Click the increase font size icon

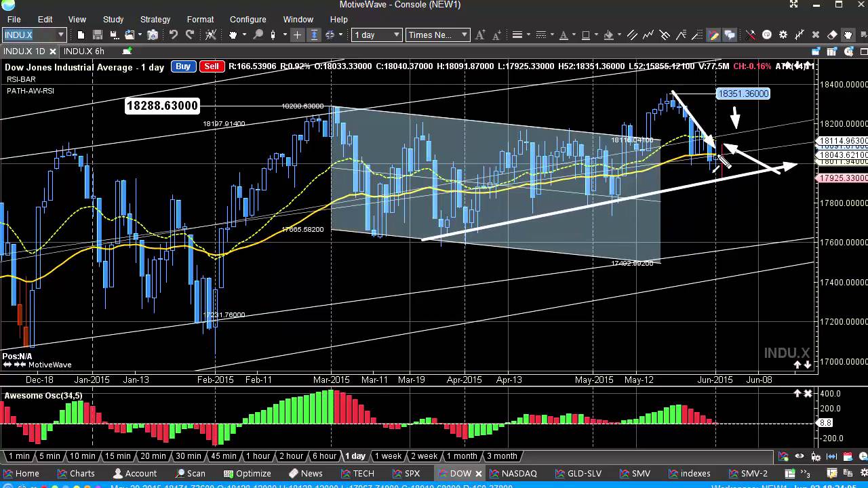(480, 35)
